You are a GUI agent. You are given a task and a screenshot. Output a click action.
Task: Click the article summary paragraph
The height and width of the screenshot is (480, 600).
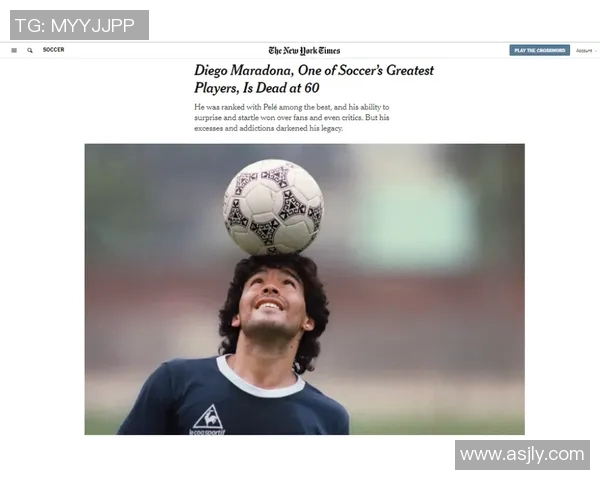292,118
